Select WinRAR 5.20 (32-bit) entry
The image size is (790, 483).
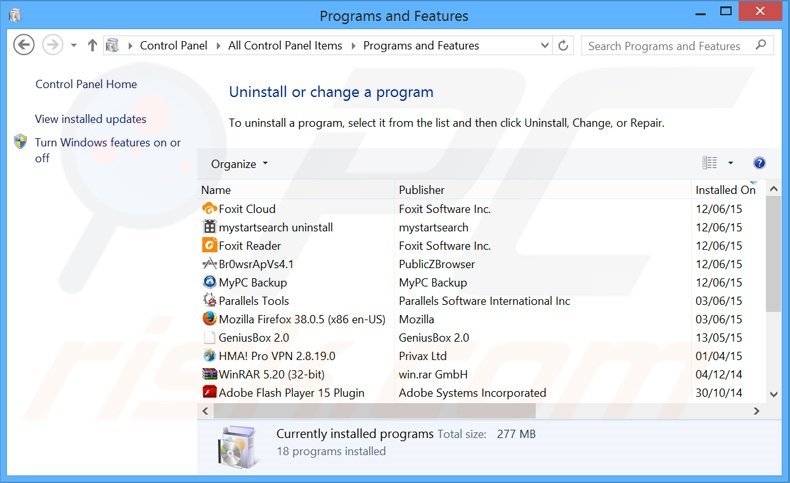pyautogui.click(x=272, y=374)
